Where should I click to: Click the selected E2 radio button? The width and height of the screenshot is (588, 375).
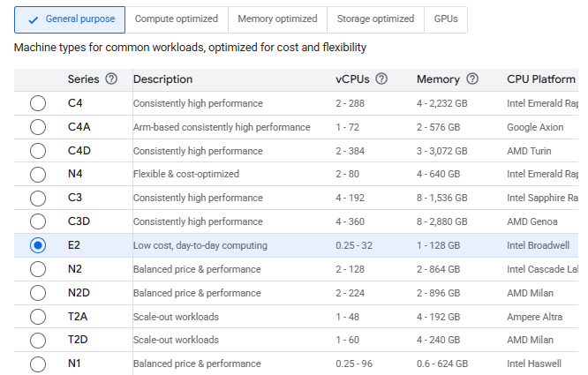[38, 245]
